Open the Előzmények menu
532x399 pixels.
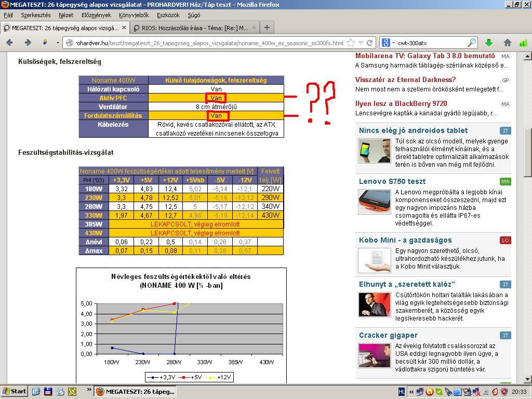click(x=96, y=15)
